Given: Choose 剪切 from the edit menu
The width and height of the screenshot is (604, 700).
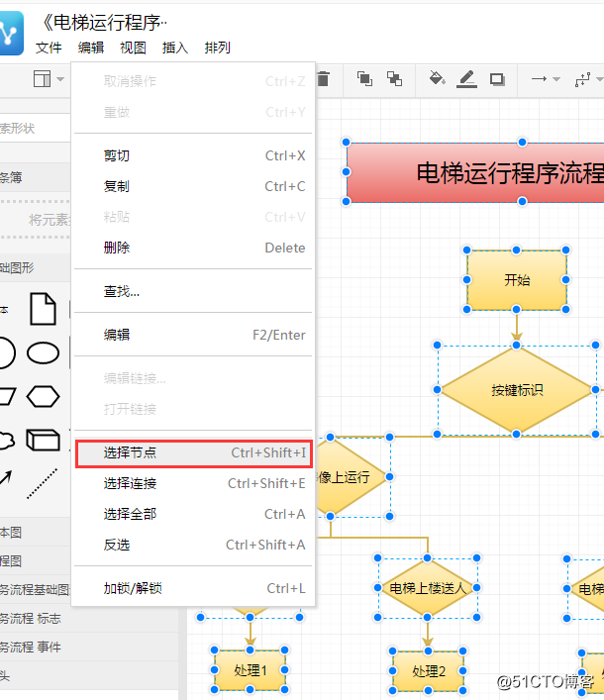Looking at the screenshot, I should coord(193,155).
